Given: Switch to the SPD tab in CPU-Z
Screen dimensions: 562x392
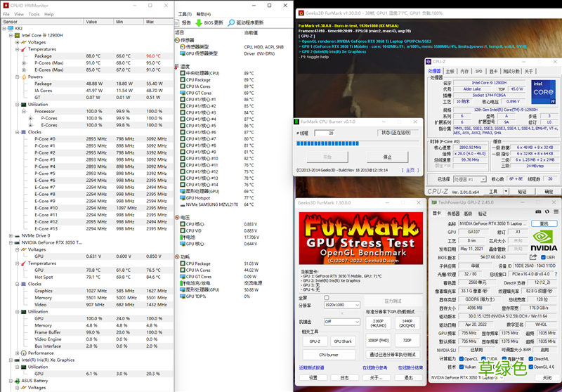Looking at the screenshot, I should coord(478,71).
